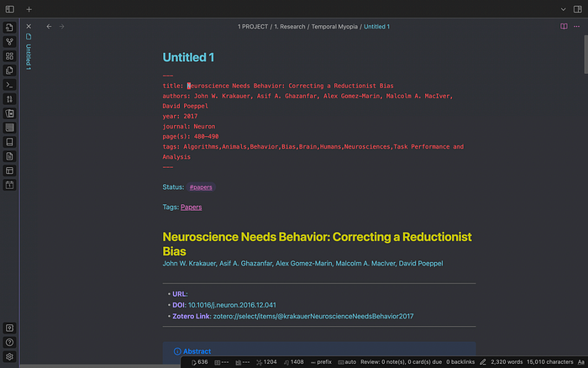Click the 0 backlinks status item
Image resolution: width=588 pixels, height=368 pixels.
pyautogui.click(x=460, y=361)
